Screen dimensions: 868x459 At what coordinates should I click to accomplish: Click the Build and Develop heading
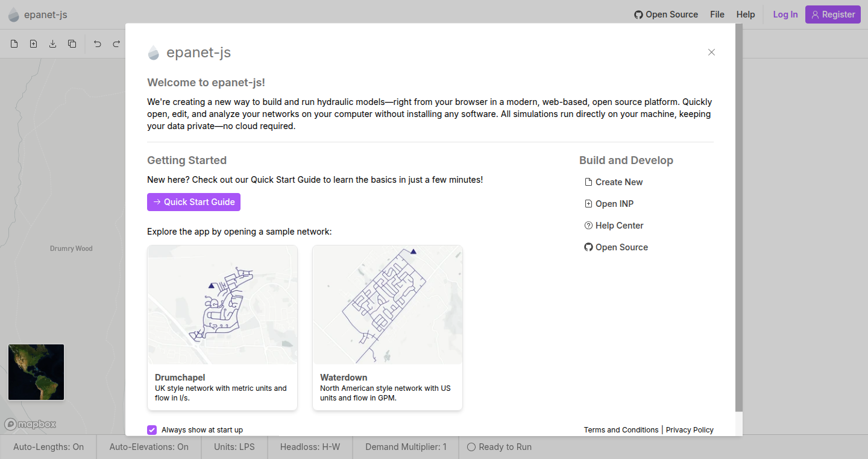click(626, 160)
